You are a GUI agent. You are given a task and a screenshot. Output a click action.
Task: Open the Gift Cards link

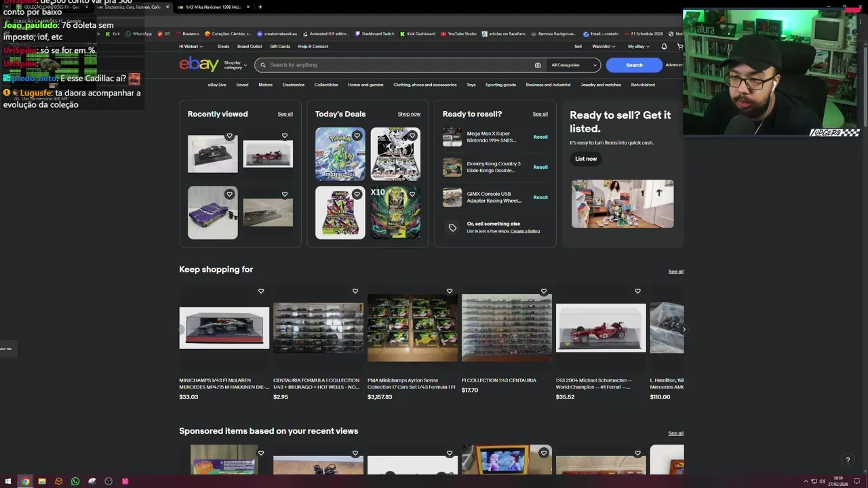(x=280, y=47)
